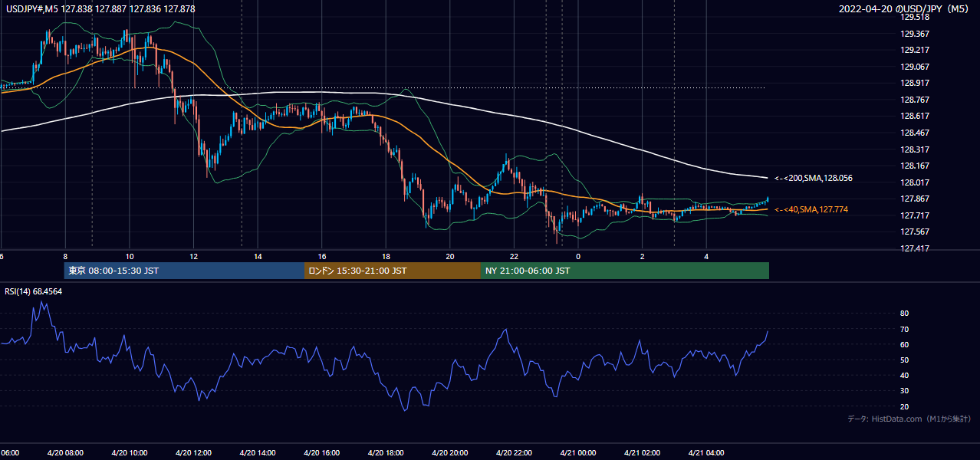980x460 pixels.
Task: Click the 4/21 04:00 date label
Action: click(706, 453)
